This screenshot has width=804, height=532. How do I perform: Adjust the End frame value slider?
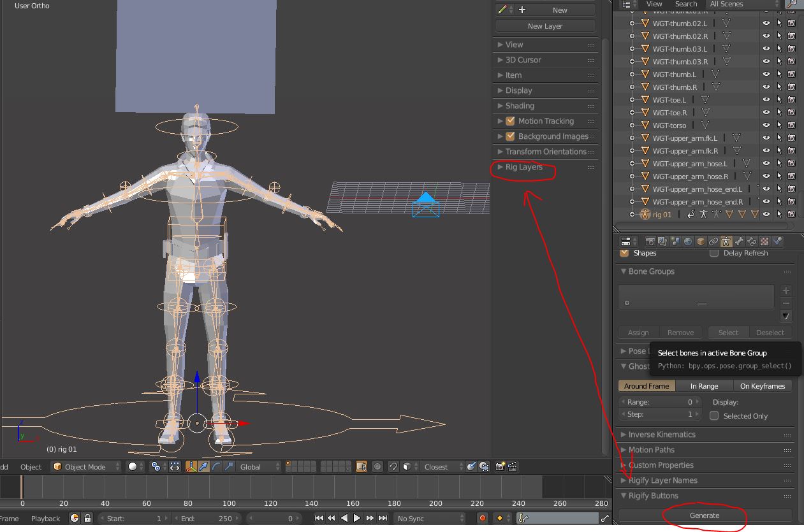coord(210,518)
